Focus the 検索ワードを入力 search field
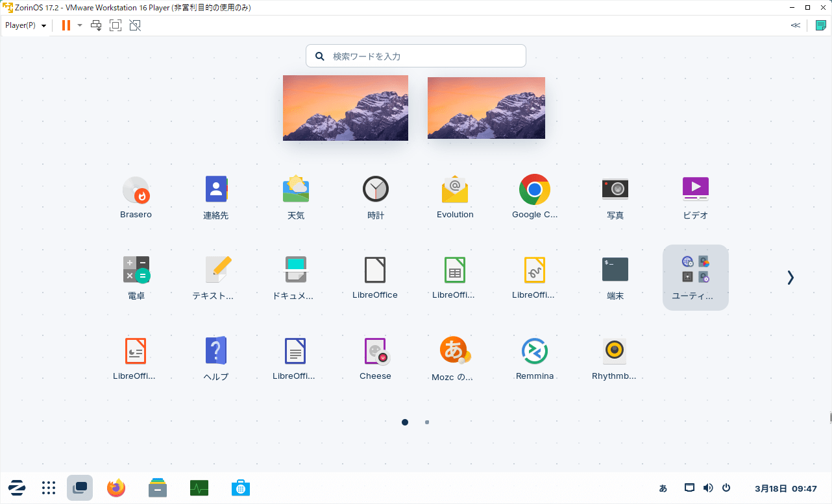Viewport: 832px width, 504px height. point(416,56)
